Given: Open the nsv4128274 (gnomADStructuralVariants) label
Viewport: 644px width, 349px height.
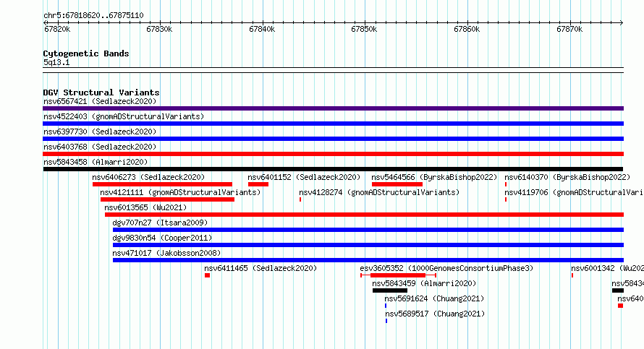Looking at the screenshot, I should pyautogui.click(x=379, y=192).
